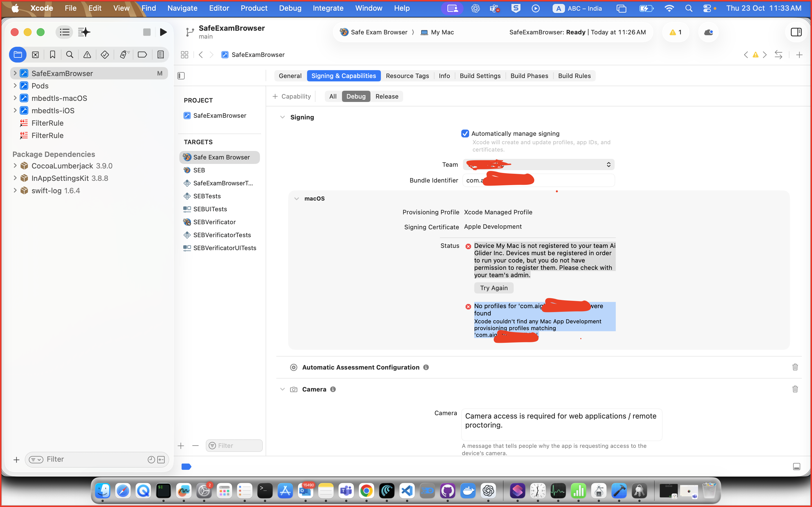Delete the Camera capability via trash icon

795,389
